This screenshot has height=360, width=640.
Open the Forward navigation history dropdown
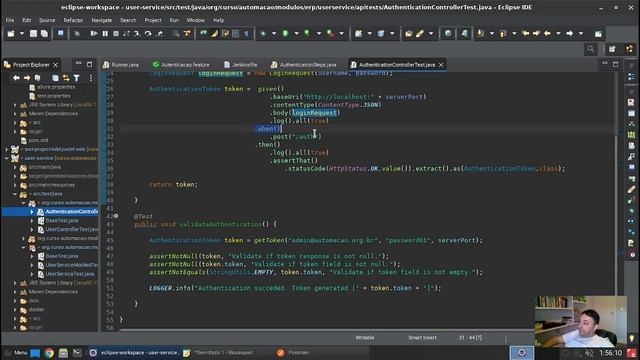581,33
